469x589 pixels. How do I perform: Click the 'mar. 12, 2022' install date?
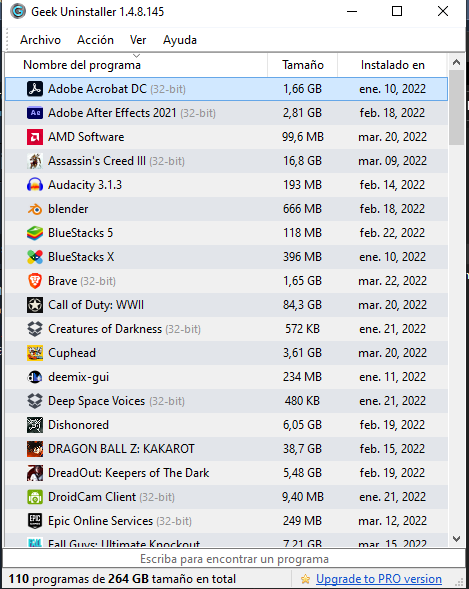[x=392, y=521]
